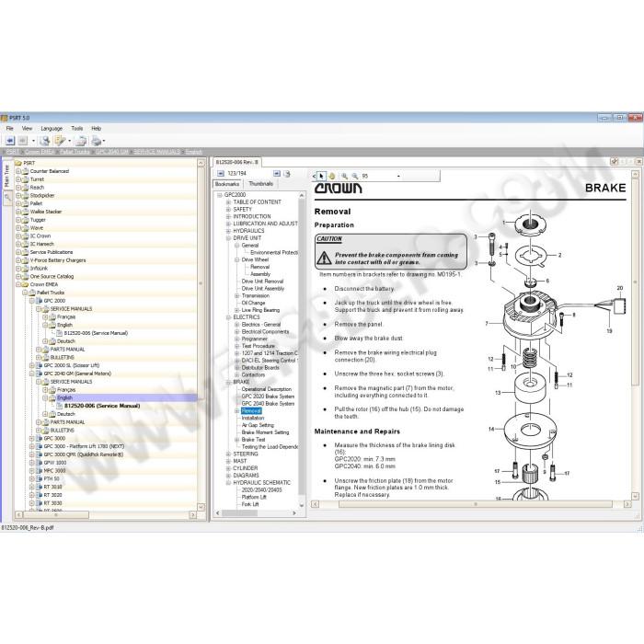Image resolution: width=644 pixels, height=644 pixels.
Task: Click SERVICE MANUALS breadcrumb link
Action: (x=156, y=152)
